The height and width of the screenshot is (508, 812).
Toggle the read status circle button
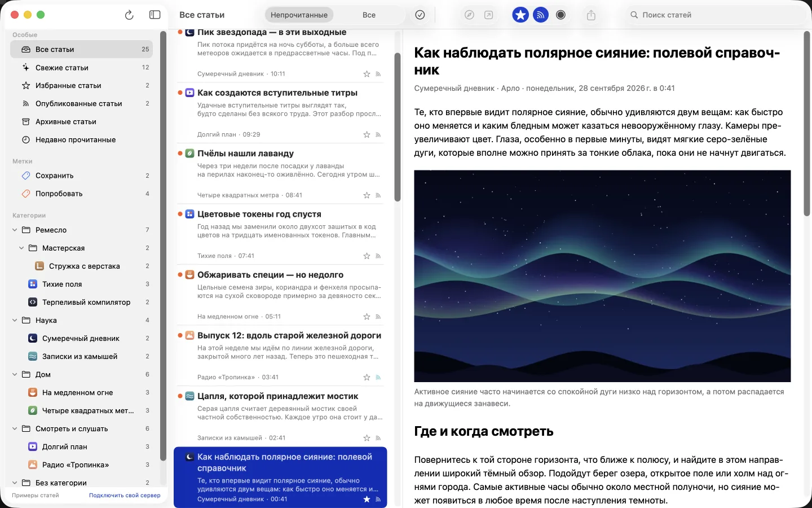click(561, 15)
